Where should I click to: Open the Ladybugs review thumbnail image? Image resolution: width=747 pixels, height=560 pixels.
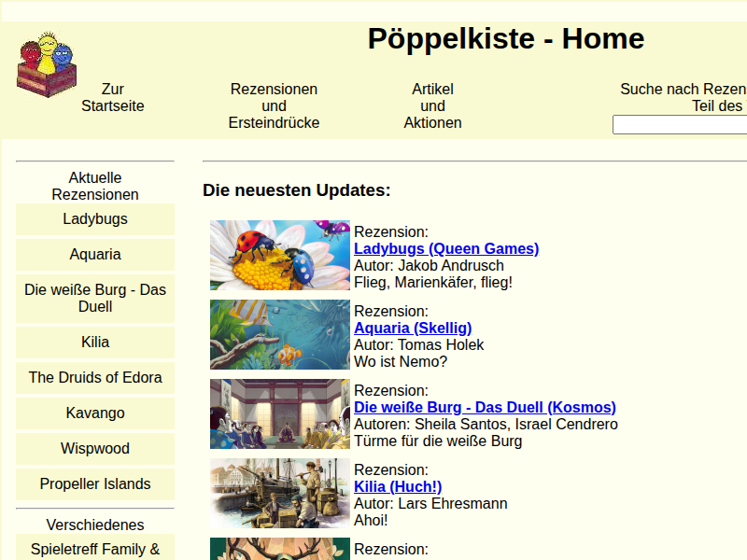(x=280, y=256)
